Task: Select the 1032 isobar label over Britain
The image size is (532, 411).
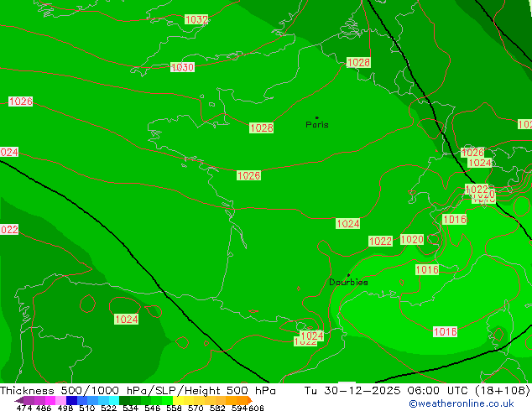Action: tap(196, 19)
